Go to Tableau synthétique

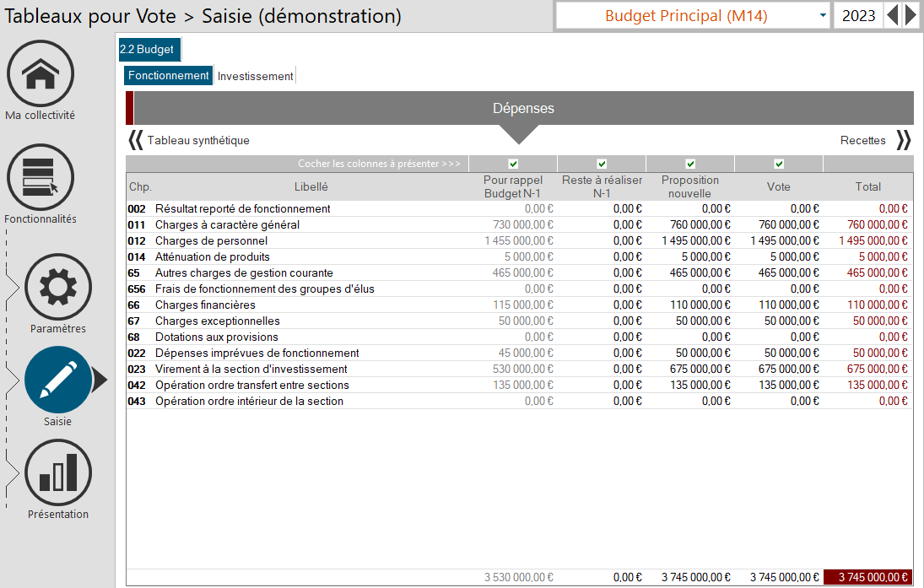(198, 141)
